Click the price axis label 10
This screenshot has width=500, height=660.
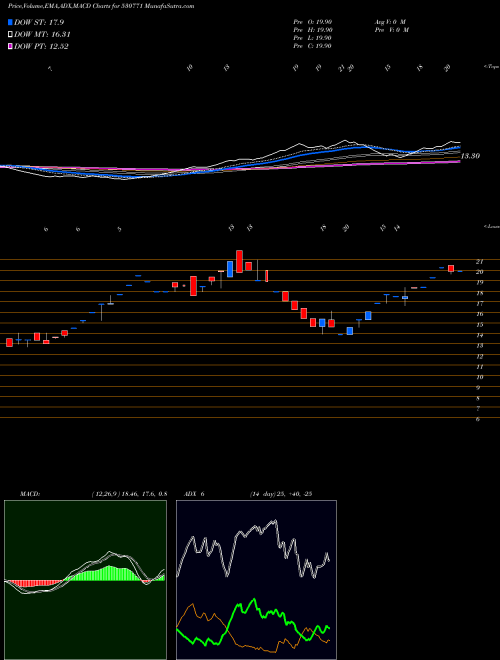[479, 378]
